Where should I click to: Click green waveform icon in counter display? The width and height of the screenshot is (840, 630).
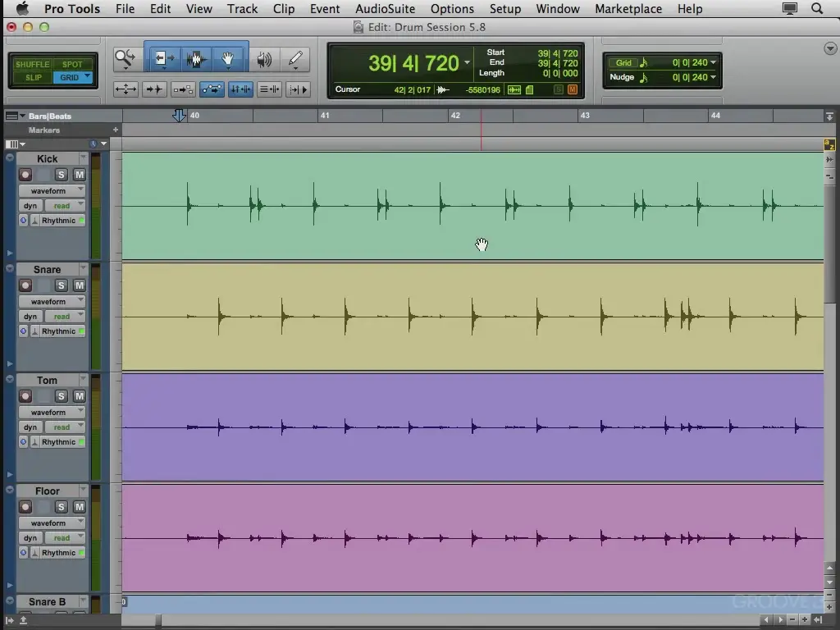514,89
